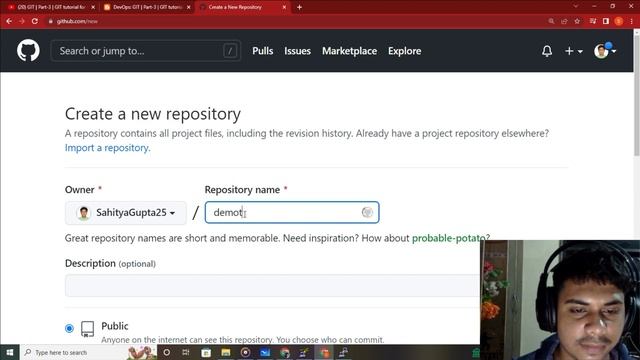Toggle the browser side panel icon
Image resolution: width=640 pixels, height=360 pixels.
click(606, 21)
